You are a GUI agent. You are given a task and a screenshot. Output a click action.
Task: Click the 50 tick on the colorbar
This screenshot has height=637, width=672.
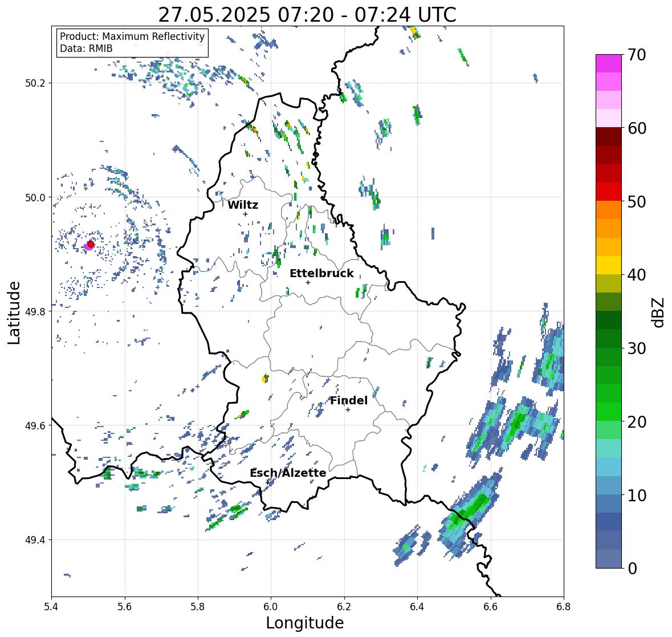[x=637, y=201]
